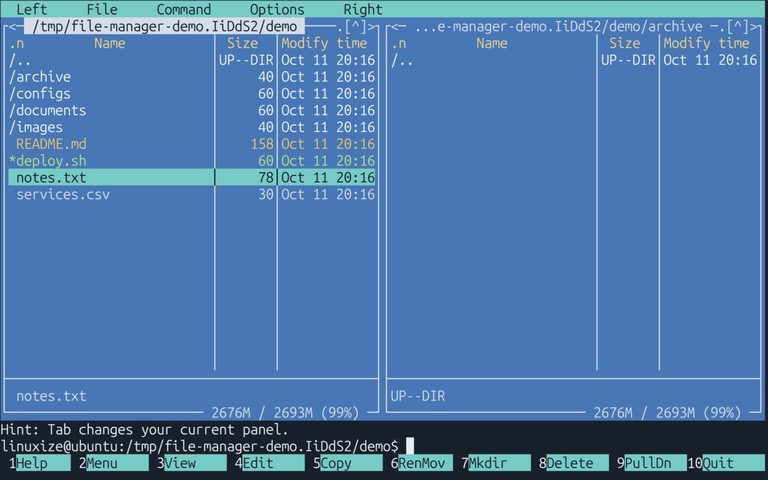Select the /configs directory

click(192, 94)
